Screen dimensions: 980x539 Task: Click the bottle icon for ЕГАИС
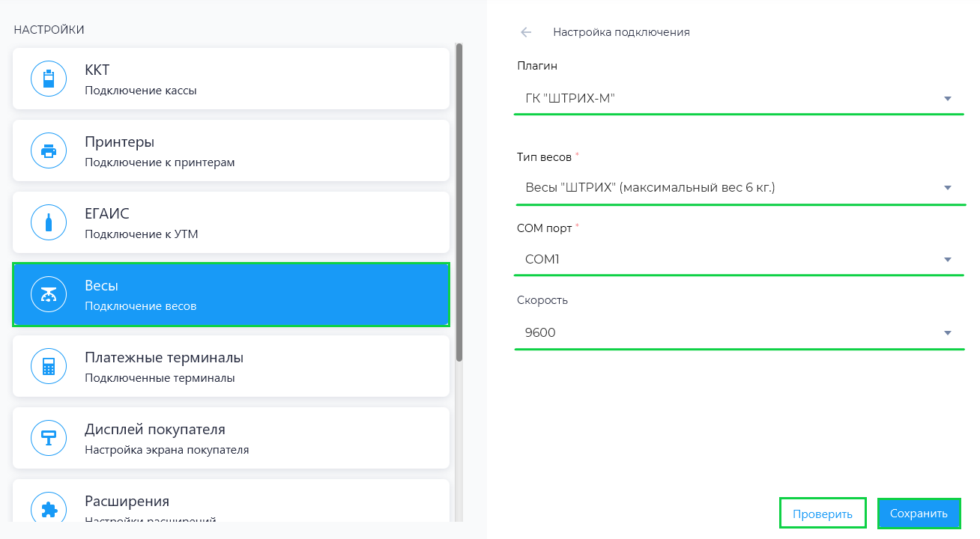click(49, 222)
